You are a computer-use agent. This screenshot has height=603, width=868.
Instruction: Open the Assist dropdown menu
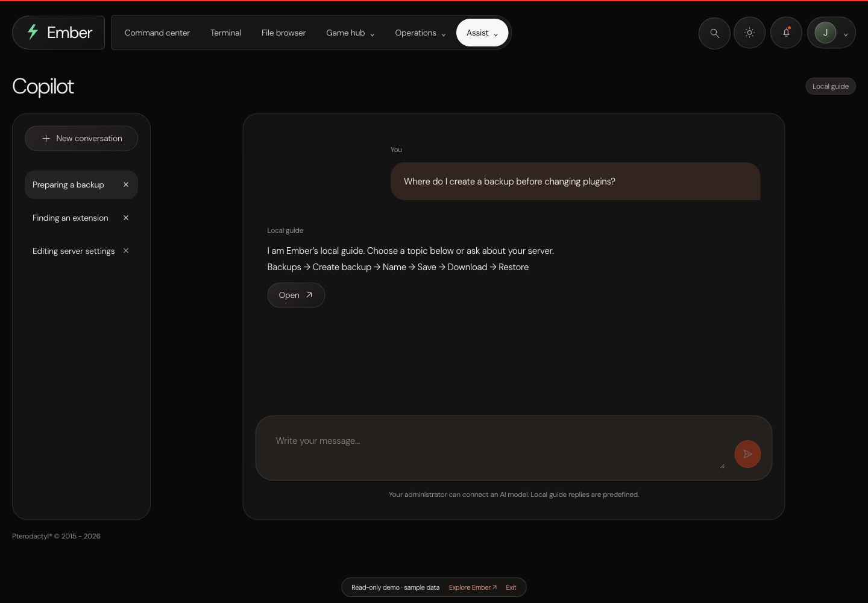[482, 33]
